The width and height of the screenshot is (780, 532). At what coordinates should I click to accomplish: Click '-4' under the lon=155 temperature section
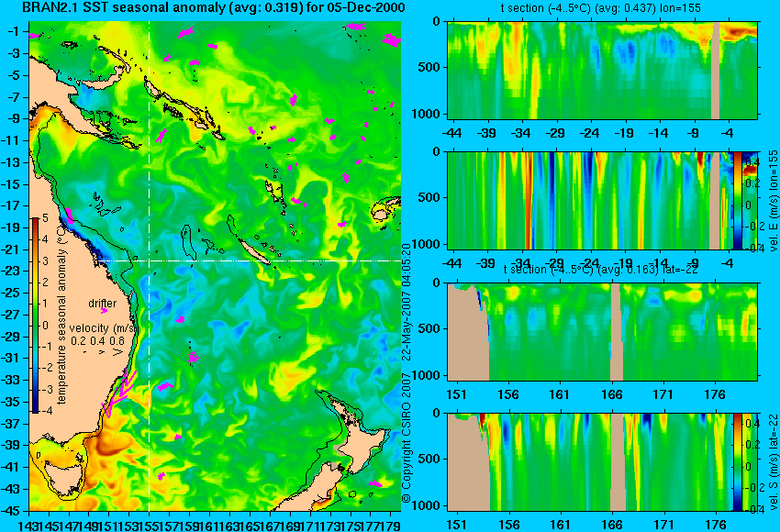(729, 133)
